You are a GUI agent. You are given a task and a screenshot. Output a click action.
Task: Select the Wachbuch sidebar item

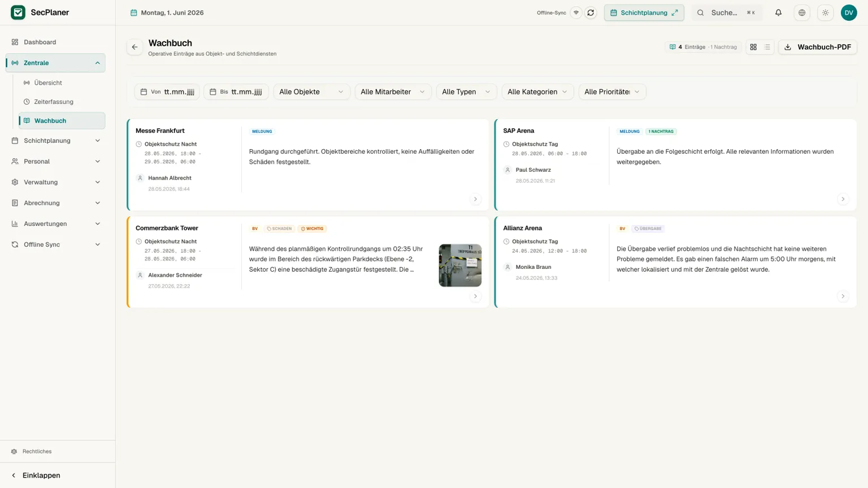62,120
